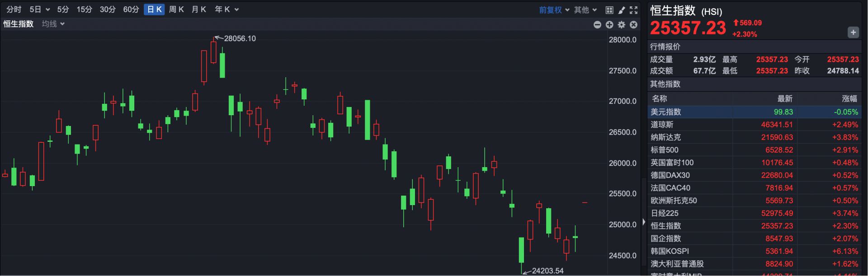The width and height of the screenshot is (868, 276).
Task: Select the 60分 timeframe tab
Action: point(131,9)
